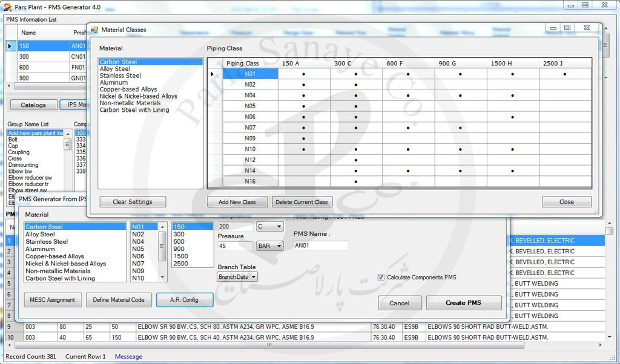Click the 900 G column header
This screenshot has height=364, width=620.
pyautogui.click(x=461, y=63)
